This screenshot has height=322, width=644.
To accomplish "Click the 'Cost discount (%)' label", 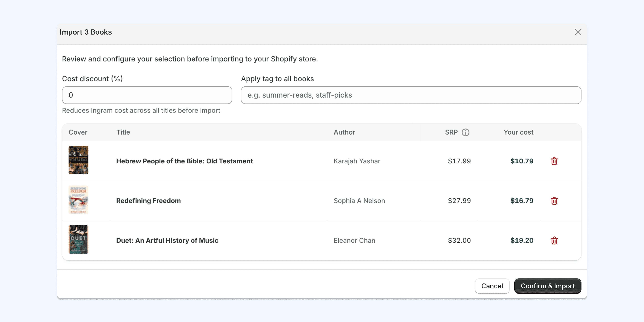I will click(93, 79).
